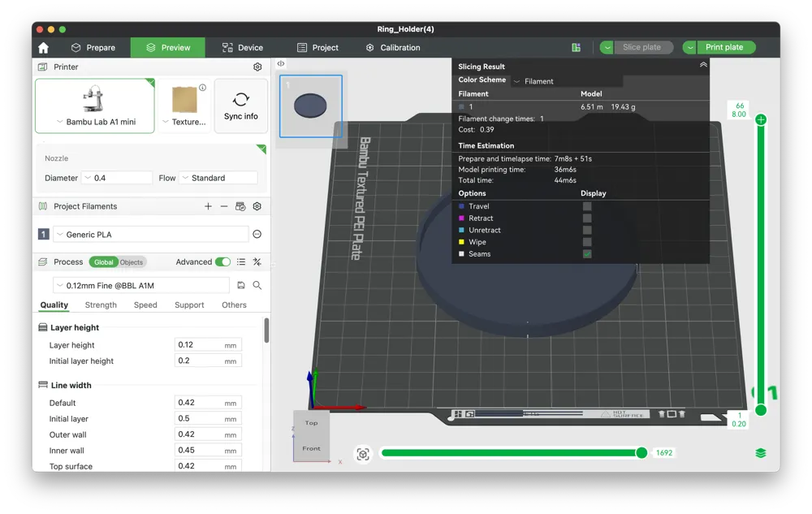Enable Unretract display checkbox
The image size is (812, 514).
pyautogui.click(x=587, y=230)
